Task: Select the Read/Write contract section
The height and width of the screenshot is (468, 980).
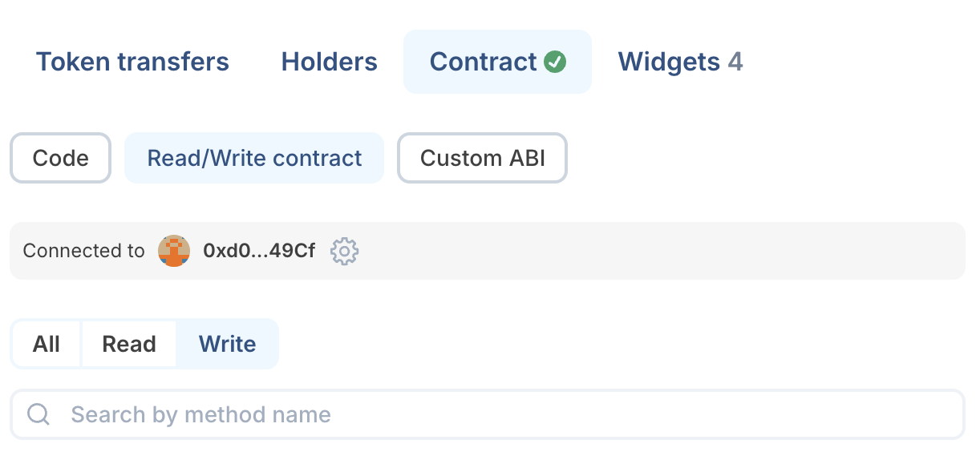Action: [254, 158]
